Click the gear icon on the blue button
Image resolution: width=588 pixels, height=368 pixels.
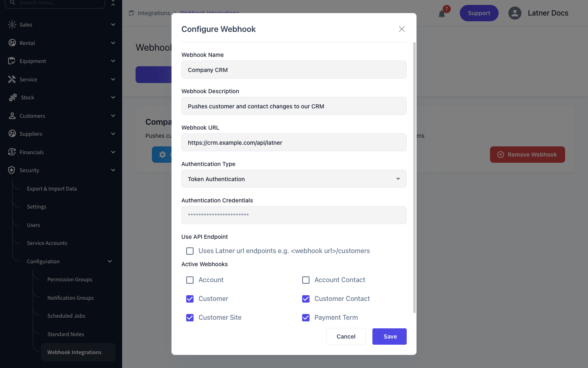click(163, 155)
